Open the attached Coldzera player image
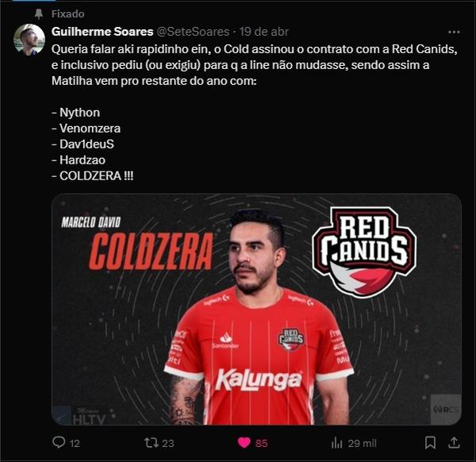Screen dimensions: 476x462 point(256,309)
